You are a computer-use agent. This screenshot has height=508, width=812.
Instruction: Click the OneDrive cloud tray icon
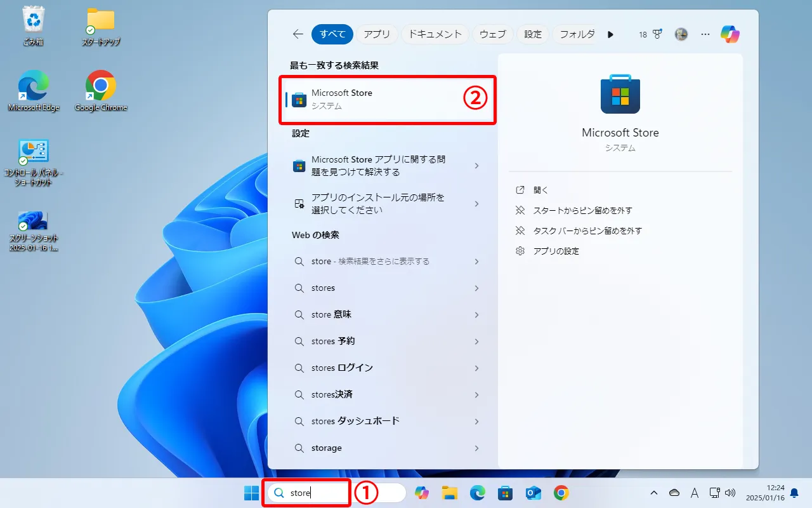(674, 493)
